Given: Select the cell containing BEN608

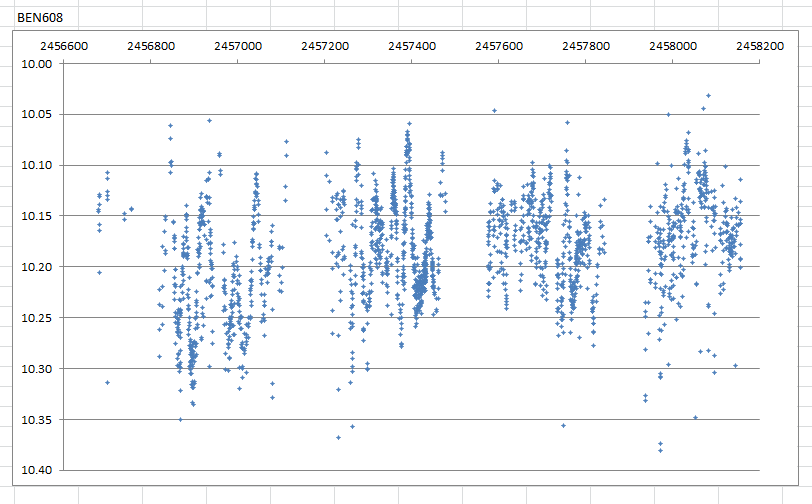Looking at the screenshot, I should (40, 18).
